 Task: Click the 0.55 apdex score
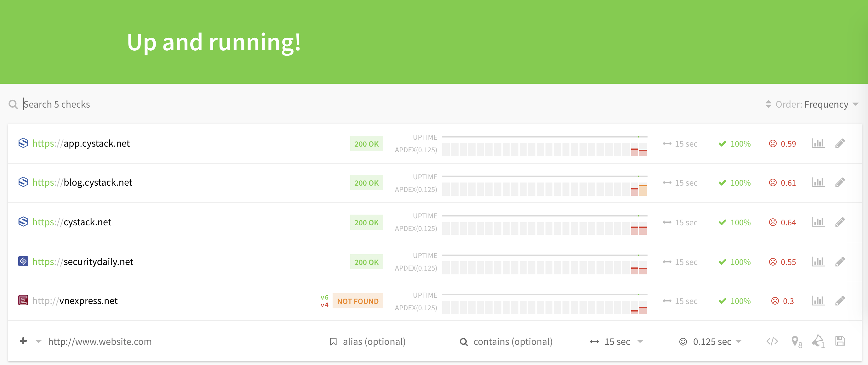click(x=788, y=262)
